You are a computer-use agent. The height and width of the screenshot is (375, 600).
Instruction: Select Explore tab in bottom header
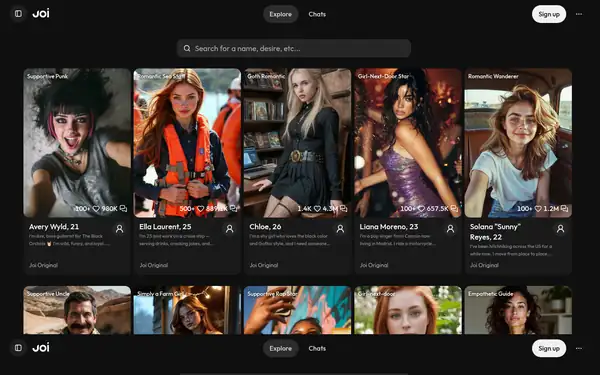(x=280, y=348)
